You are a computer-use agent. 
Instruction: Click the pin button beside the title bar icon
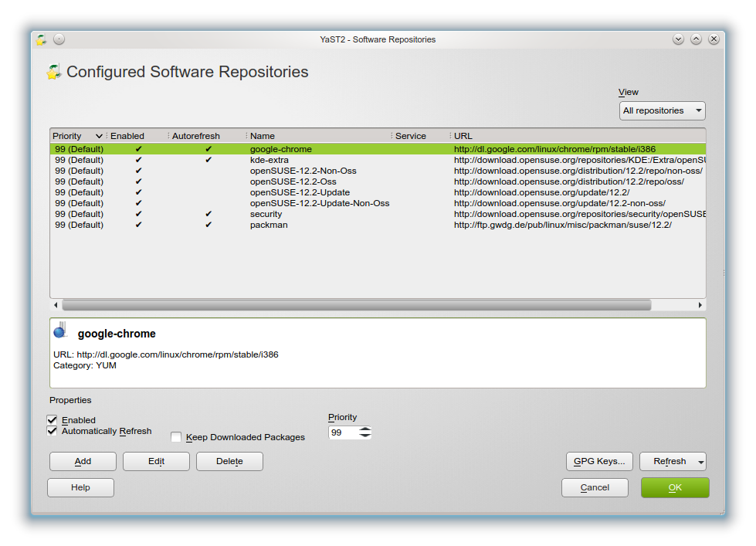(59, 39)
